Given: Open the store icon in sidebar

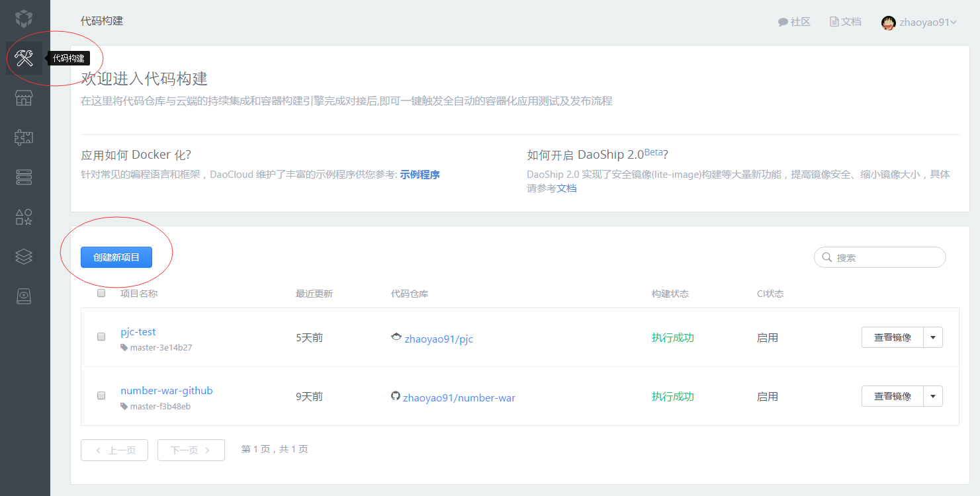Looking at the screenshot, I should [x=24, y=98].
